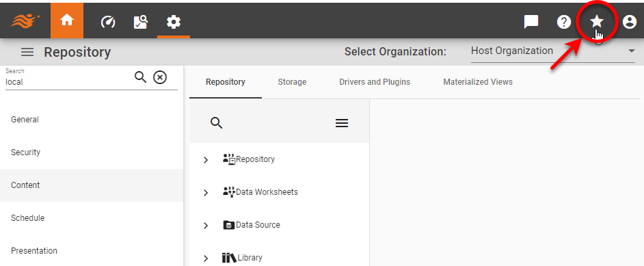Screen dimensions: 644x266
Task: Open the repository tree hamburger menu
Action: [x=342, y=122]
